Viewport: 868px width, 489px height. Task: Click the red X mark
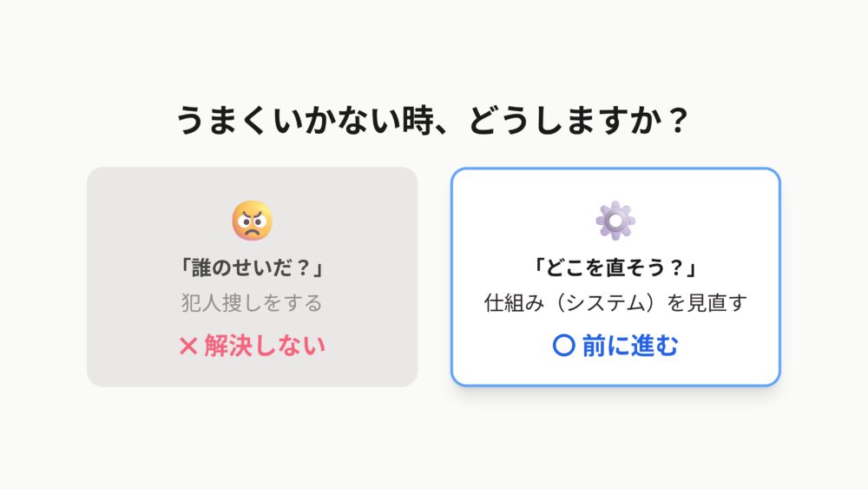tap(188, 347)
